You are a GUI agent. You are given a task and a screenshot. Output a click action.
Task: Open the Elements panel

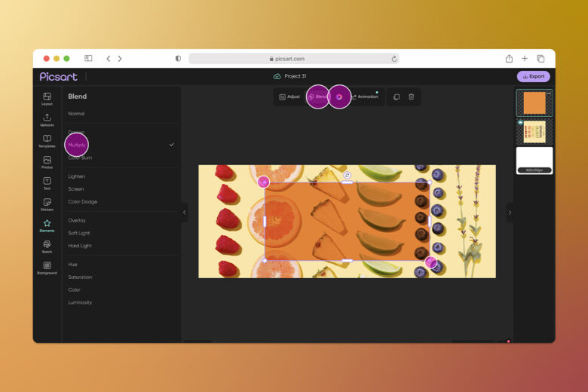(x=47, y=225)
